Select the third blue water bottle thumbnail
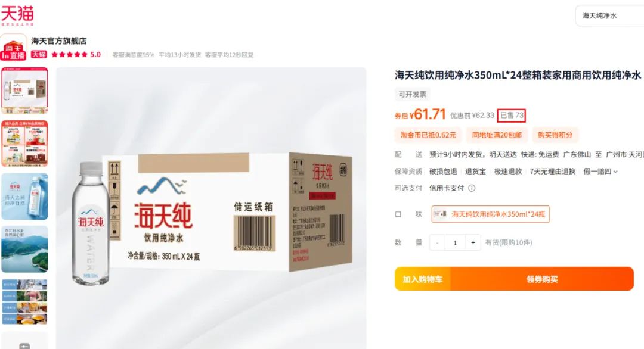This screenshot has height=349, width=644. 24,197
